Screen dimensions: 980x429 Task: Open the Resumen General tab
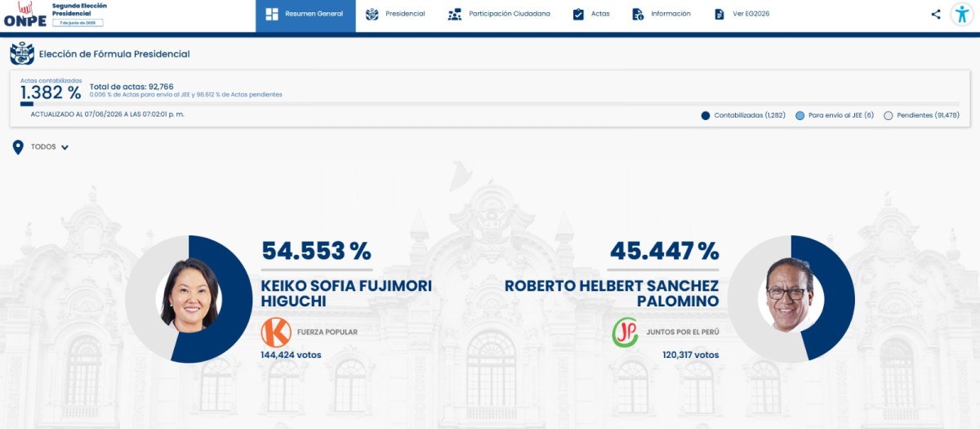click(x=305, y=16)
